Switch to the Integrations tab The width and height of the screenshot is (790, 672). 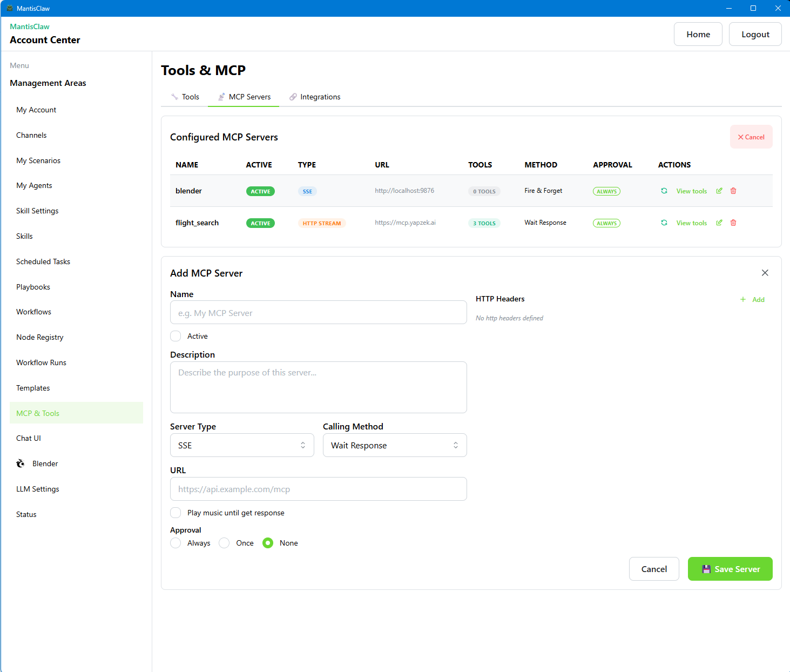315,97
